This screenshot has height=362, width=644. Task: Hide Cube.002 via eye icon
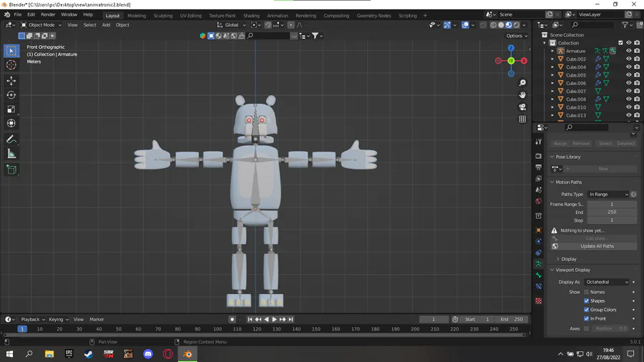pos(628,59)
